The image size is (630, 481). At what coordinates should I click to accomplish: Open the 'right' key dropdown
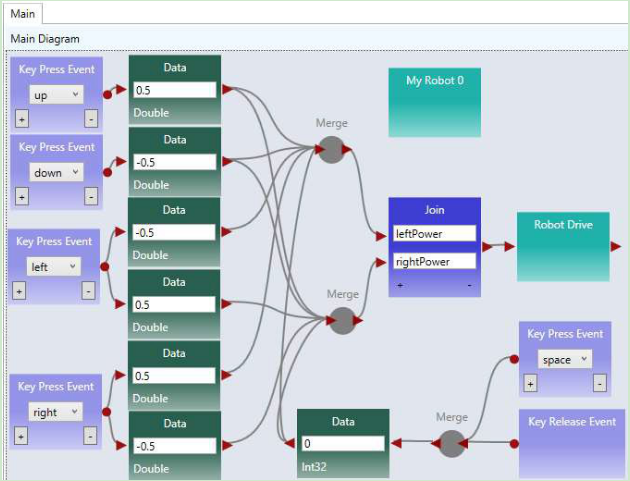pyautogui.click(x=54, y=412)
